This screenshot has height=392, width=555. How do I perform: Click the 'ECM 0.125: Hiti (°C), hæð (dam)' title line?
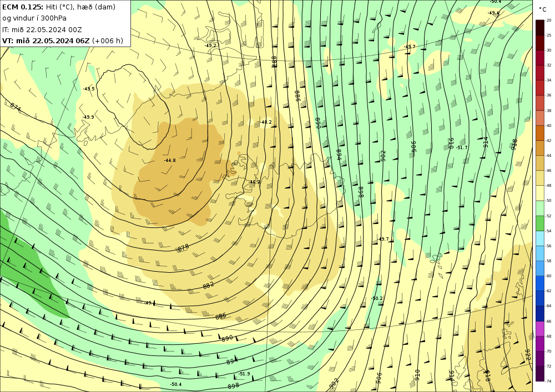(59, 7)
